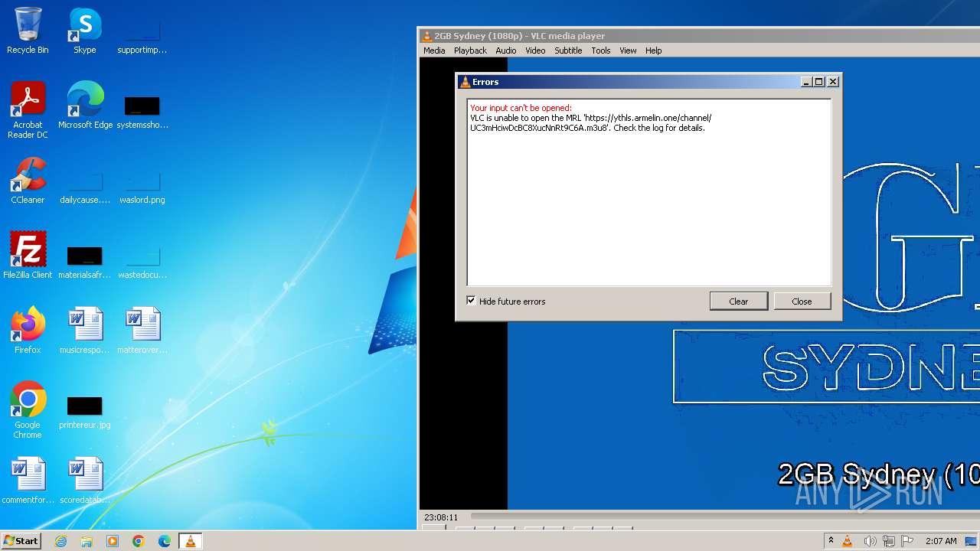The image size is (980, 551).
Task: Open the volume speaker tray icon
Action: (x=870, y=541)
